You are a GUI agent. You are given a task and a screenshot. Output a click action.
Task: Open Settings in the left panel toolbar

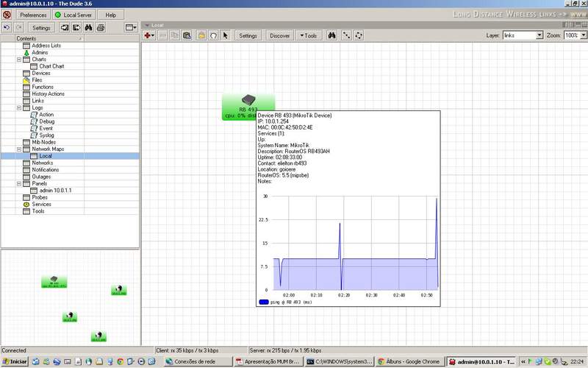(41, 28)
